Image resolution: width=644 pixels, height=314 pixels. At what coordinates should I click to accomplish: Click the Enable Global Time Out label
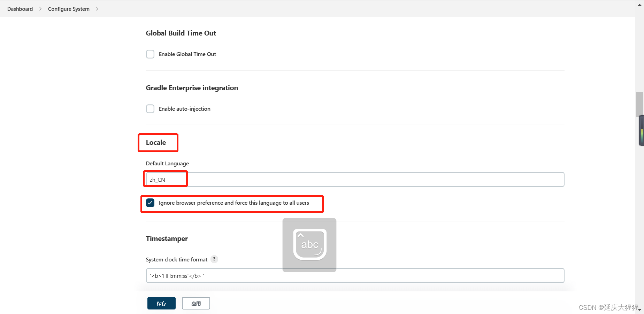point(187,54)
